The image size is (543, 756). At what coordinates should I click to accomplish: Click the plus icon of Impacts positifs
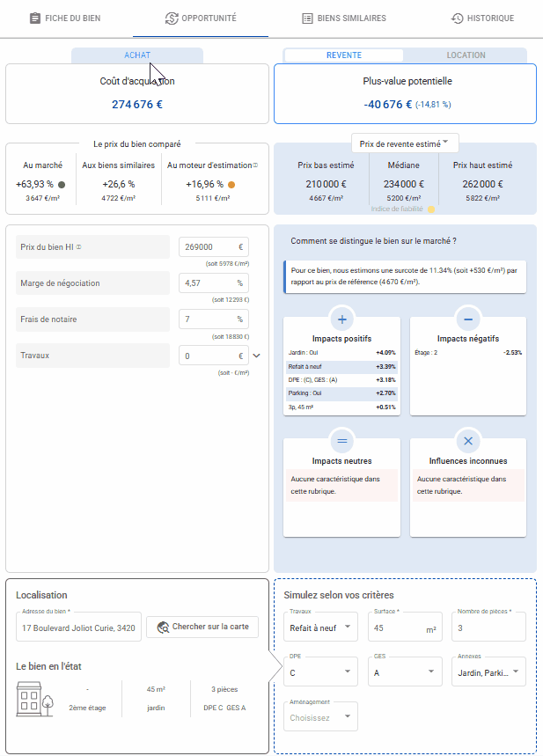(342, 319)
